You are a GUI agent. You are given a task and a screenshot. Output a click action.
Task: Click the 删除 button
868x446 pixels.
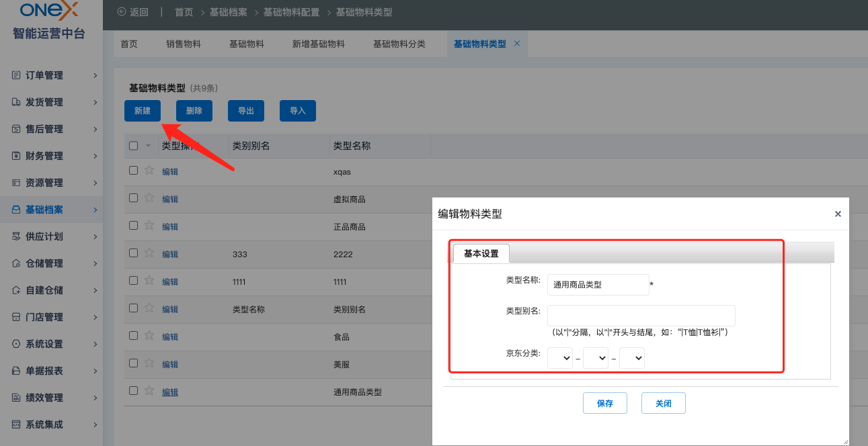tap(194, 111)
